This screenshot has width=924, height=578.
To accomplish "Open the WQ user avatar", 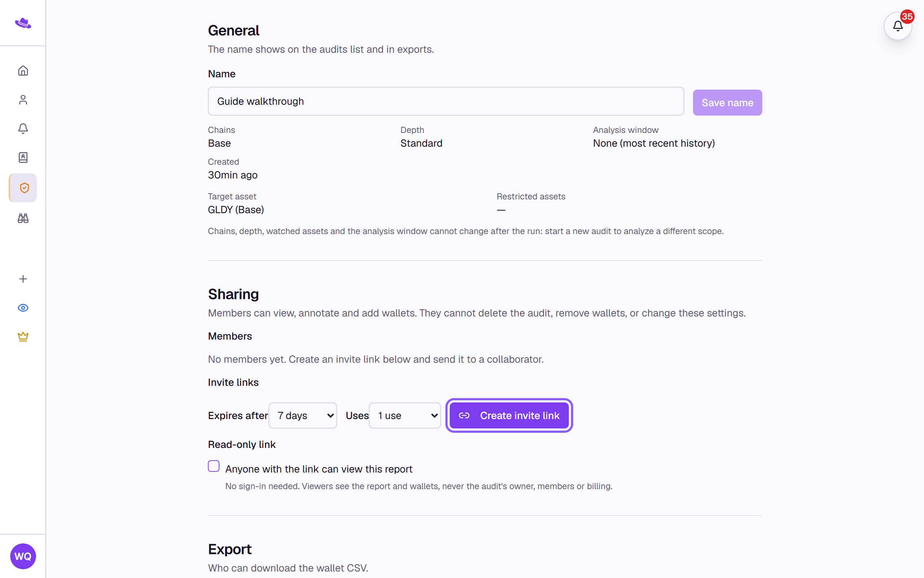I will (x=23, y=556).
